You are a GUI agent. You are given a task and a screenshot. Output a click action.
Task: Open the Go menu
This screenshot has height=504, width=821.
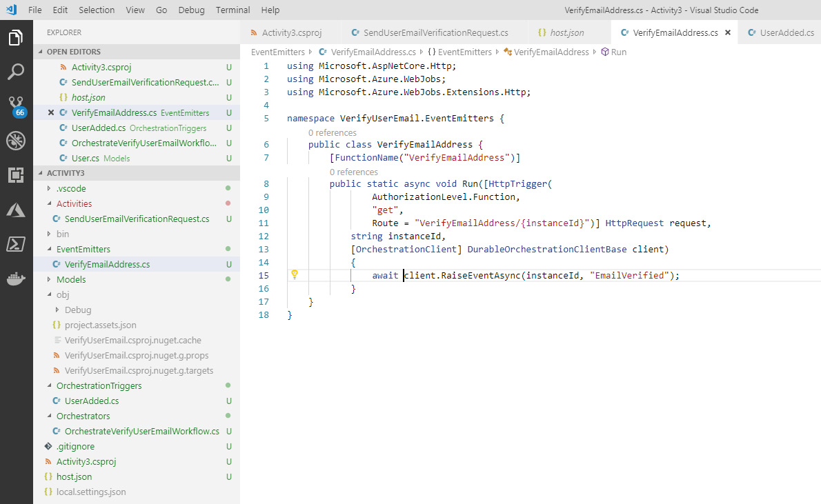point(161,10)
